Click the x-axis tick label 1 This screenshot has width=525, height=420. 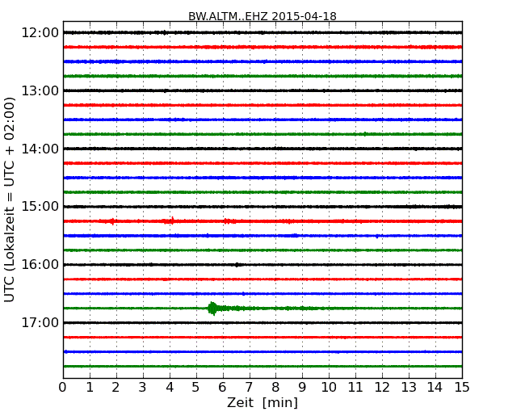pyautogui.click(x=90, y=388)
